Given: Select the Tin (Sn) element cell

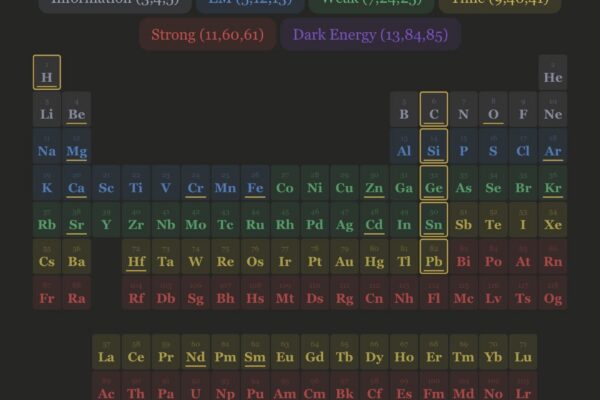Looking at the screenshot, I should (x=434, y=221).
